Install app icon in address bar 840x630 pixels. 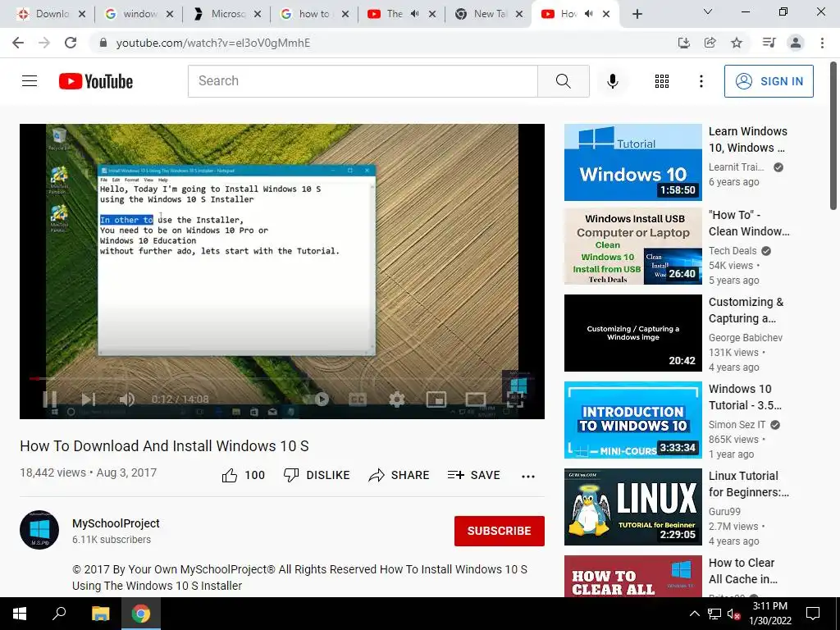coord(683,43)
